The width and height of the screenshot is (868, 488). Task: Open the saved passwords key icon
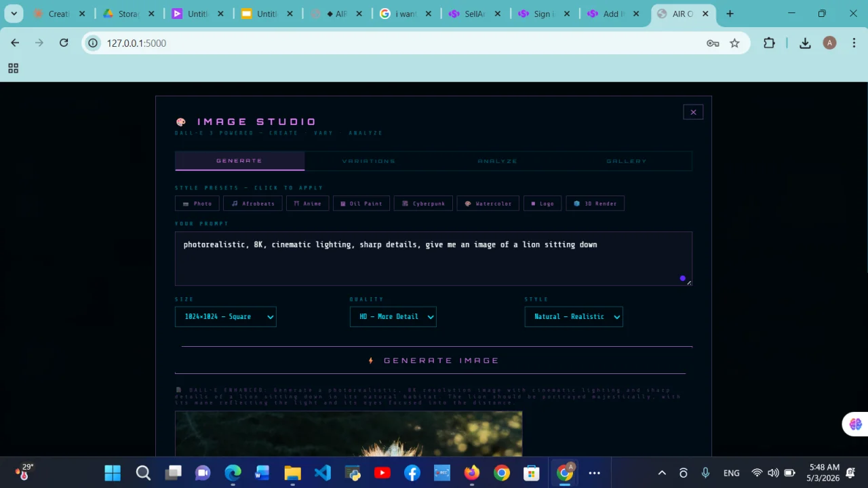(x=713, y=43)
